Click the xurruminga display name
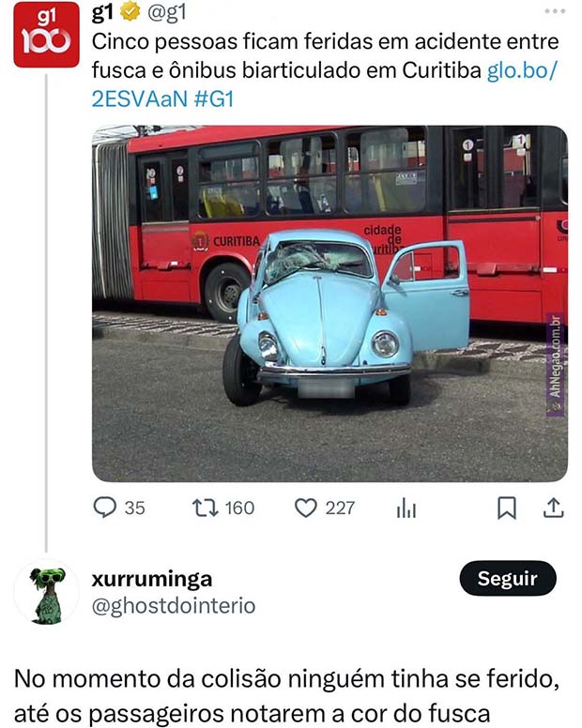Viewport: 582px width, 728px height. (x=152, y=578)
